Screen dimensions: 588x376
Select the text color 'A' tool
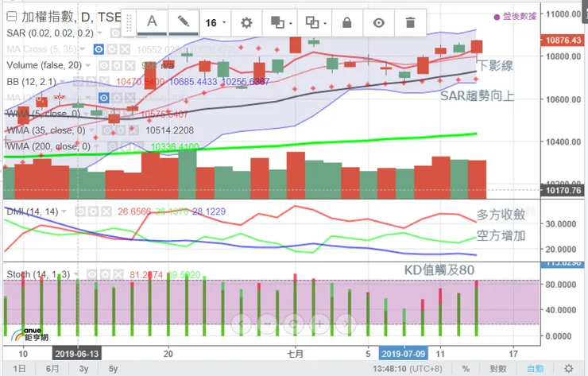coord(152,22)
